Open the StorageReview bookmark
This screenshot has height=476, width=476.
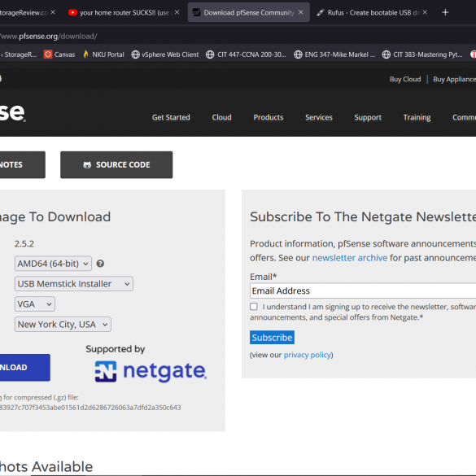(19, 55)
